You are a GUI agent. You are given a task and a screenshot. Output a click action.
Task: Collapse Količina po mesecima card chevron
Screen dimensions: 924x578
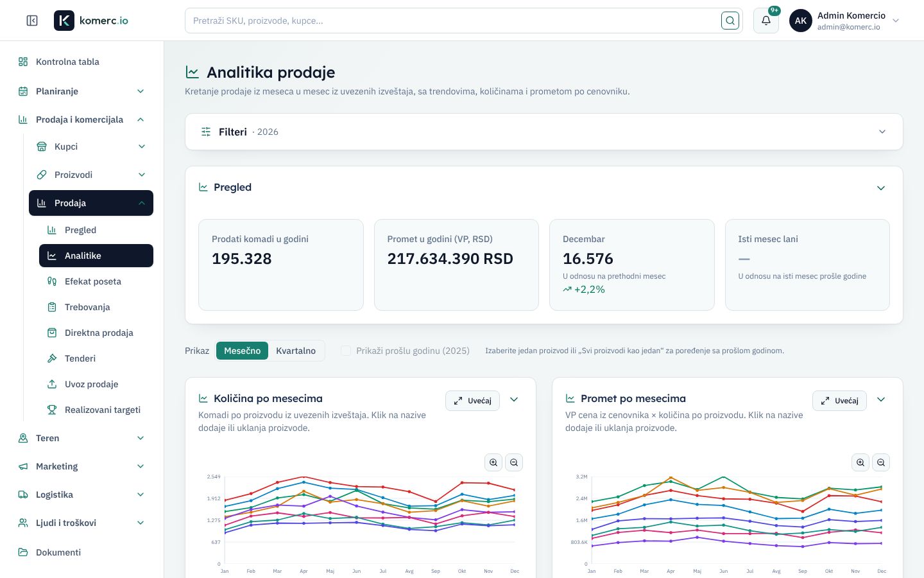click(514, 399)
